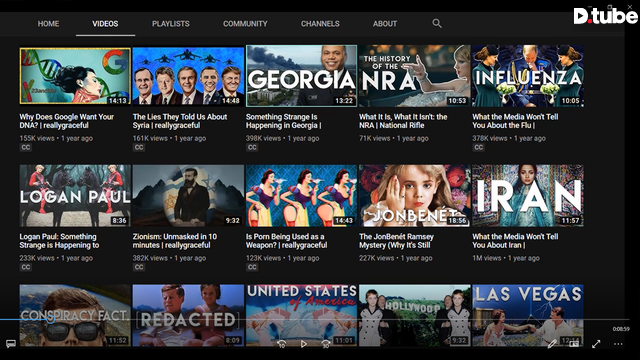Click the CC badge under the Flu video

[478, 147]
